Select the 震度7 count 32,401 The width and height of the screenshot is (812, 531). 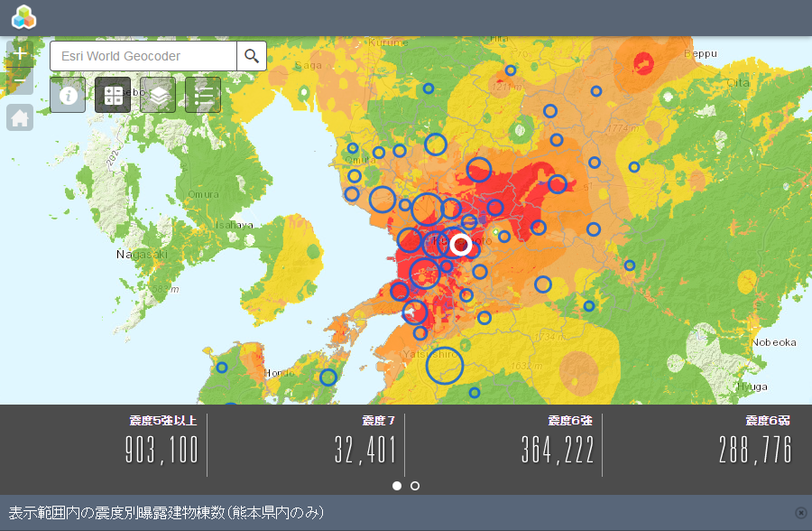coord(364,450)
